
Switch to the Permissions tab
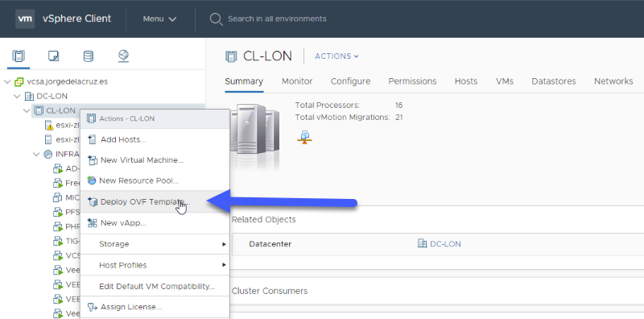tap(412, 81)
